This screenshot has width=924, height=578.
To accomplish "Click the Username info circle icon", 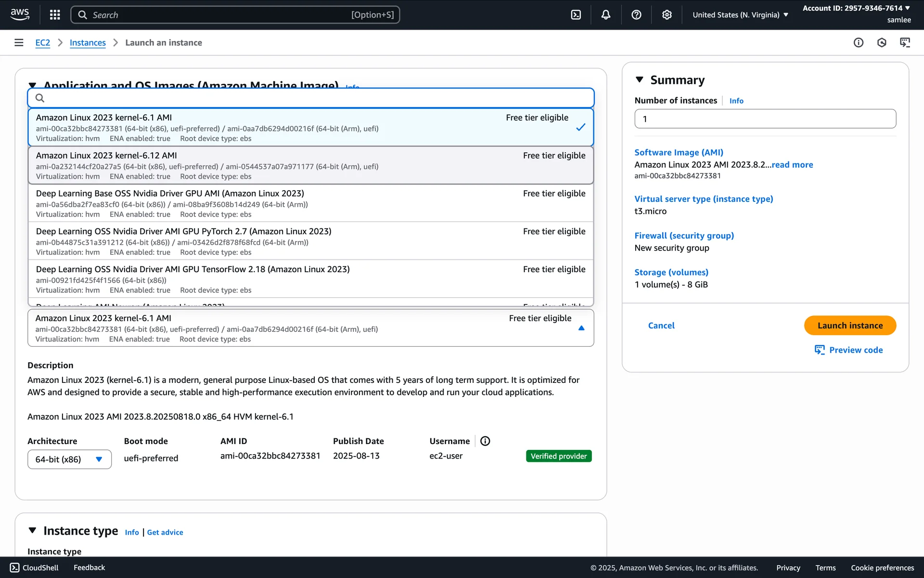I will point(485,441).
